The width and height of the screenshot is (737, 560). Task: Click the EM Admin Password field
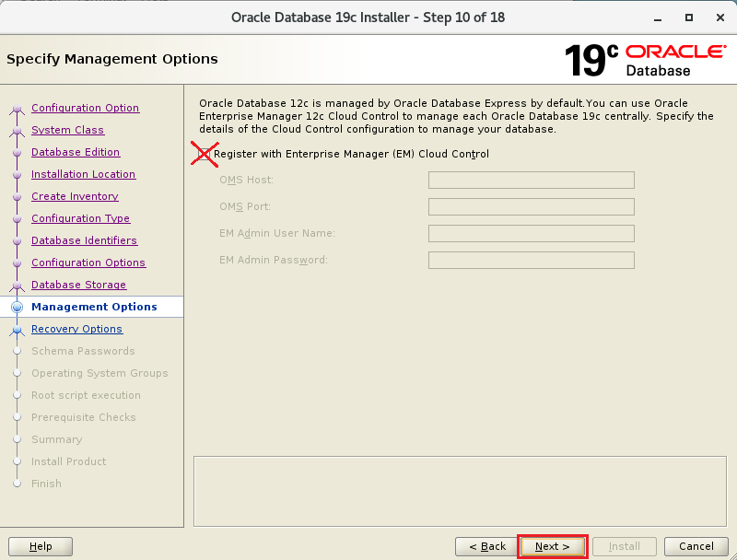(x=532, y=261)
